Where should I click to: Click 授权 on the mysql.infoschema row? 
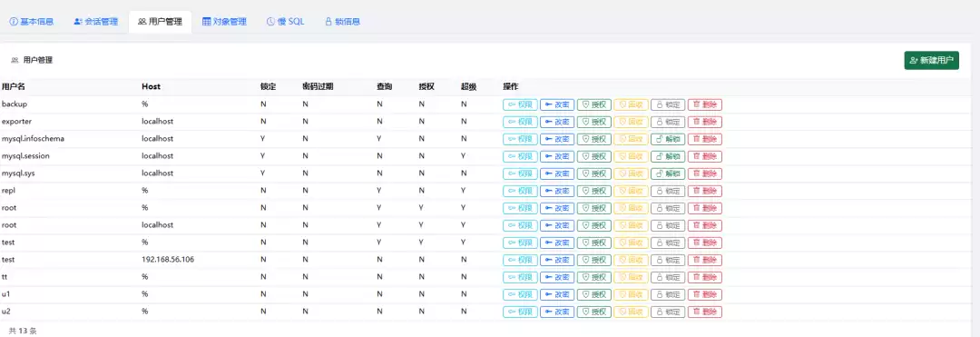pos(593,139)
